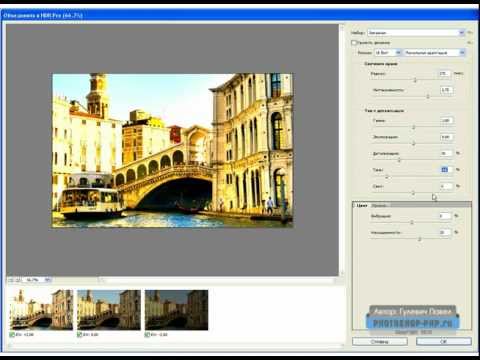Click the Radius slider handle
This screenshot has width=480, height=360.
pyautogui.click(x=415, y=80)
